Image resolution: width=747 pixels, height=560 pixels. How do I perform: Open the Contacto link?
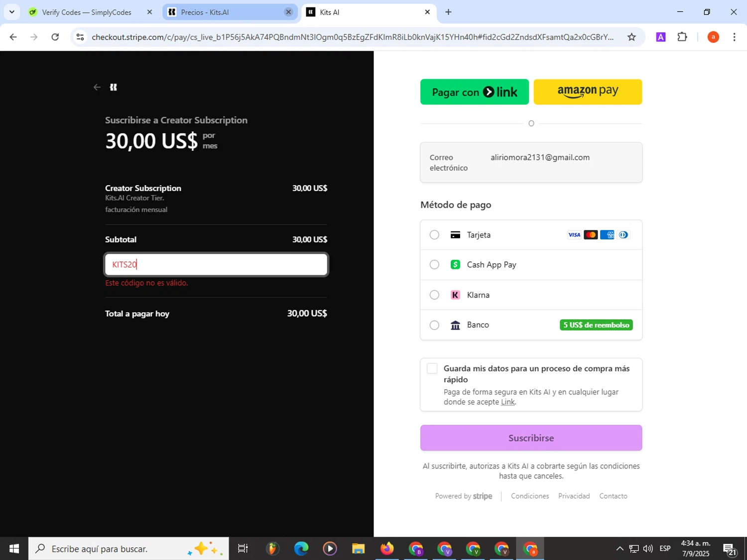(613, 496)
